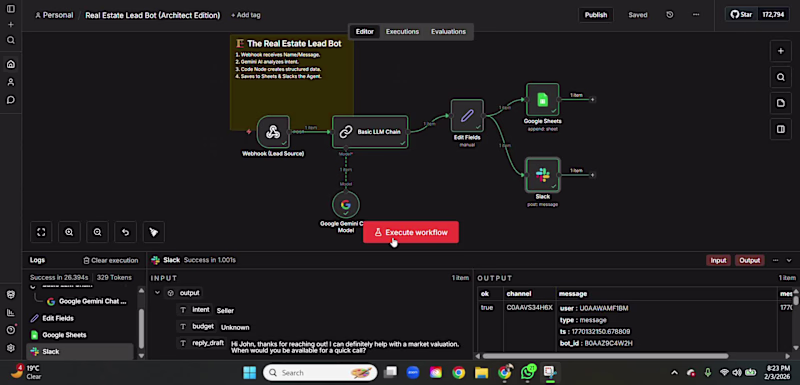Select the Google Sheets node on canvas
Image resolution: width=800 pixels, height=385 pixels.
[542, 99]
